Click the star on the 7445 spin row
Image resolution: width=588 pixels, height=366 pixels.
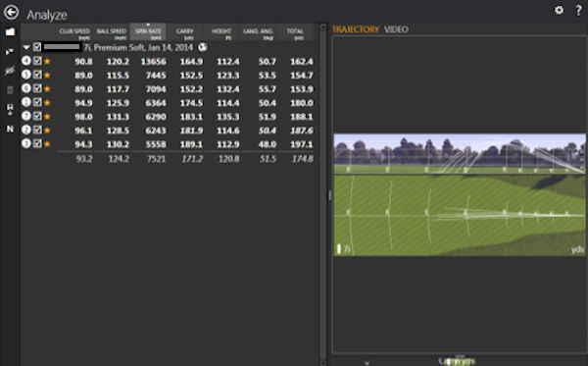pyautogui.click(x=47, y=76)
